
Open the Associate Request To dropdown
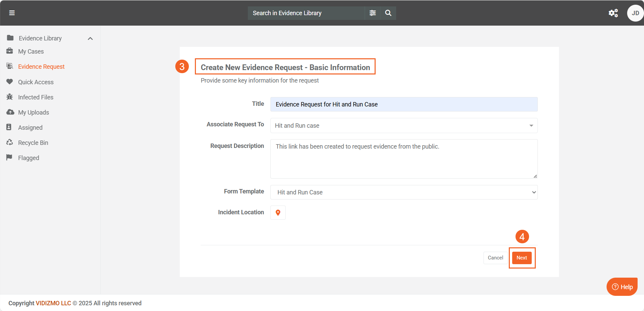pos(404,126)
